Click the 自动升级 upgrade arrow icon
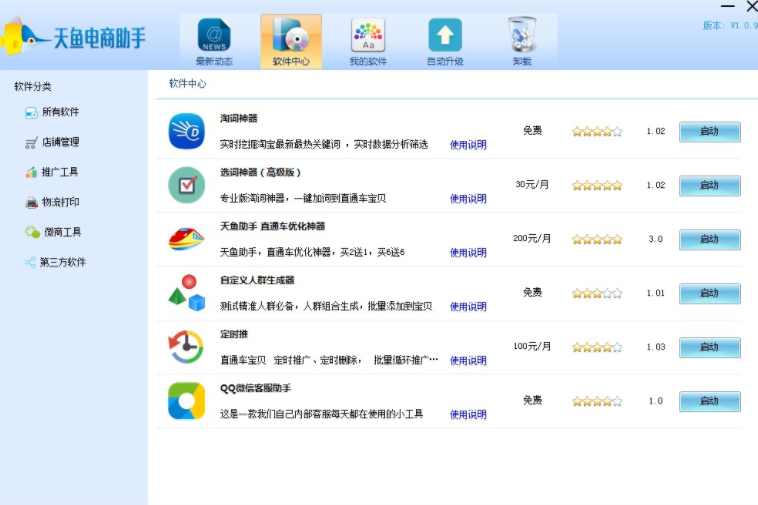 (x=445, y=35)
